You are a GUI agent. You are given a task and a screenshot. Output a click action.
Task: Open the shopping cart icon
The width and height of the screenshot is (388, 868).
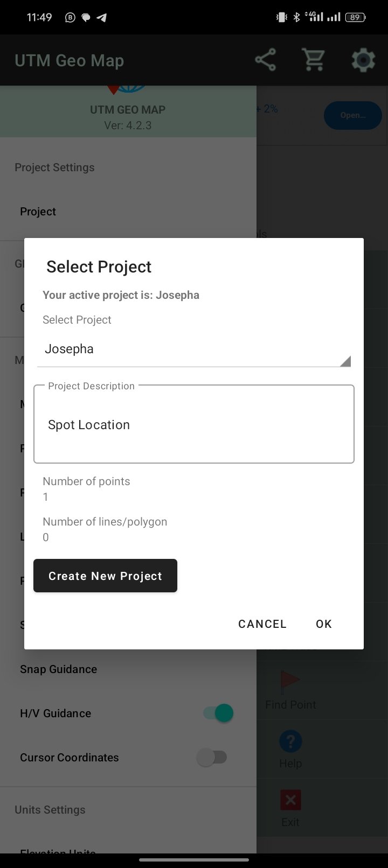coord(314,60)
